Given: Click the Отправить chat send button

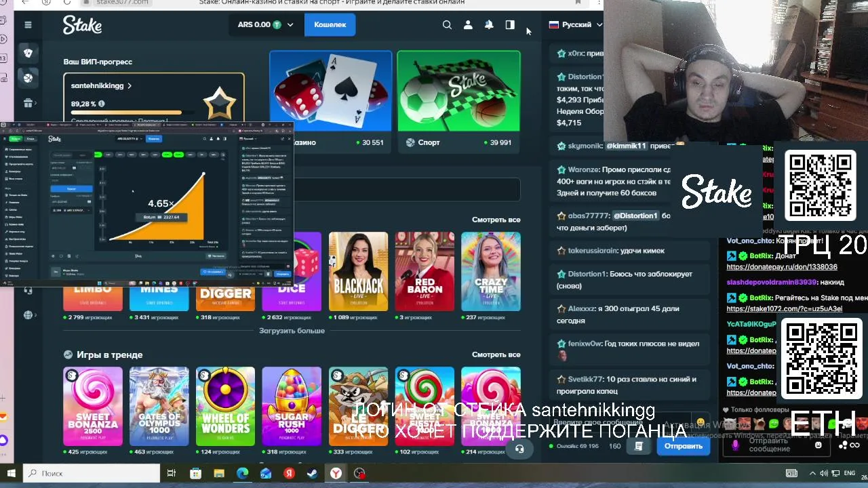Looking at the screenshot, I should tap(683, 446).
